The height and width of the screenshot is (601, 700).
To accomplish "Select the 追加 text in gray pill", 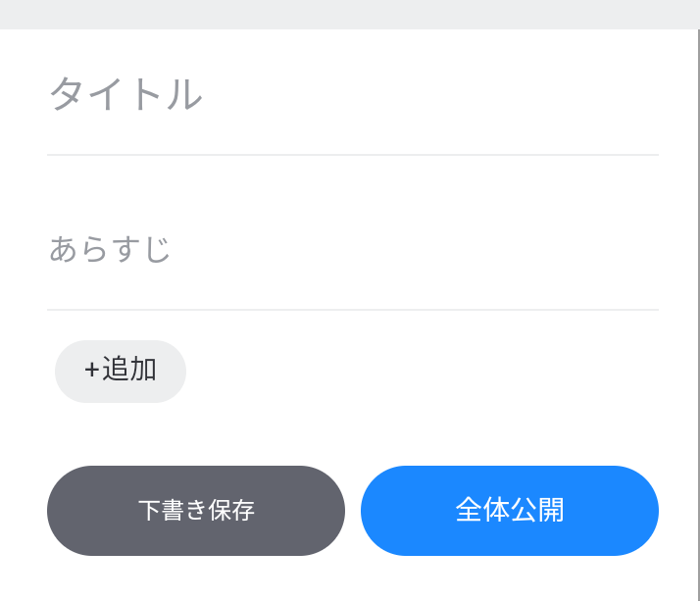I will click(x=129, y=370).
